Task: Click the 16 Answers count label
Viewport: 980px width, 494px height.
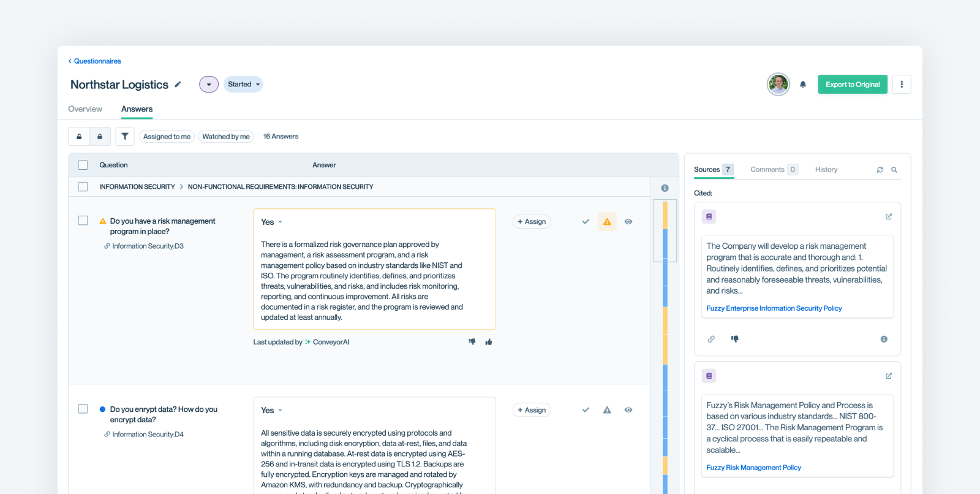Action: (x=281, y=137)
